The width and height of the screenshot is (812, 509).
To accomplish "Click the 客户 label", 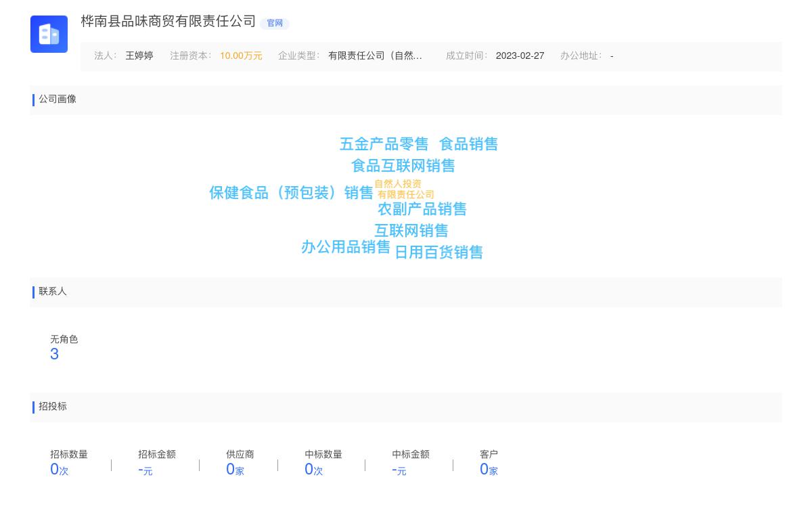I will pos(489,455).
